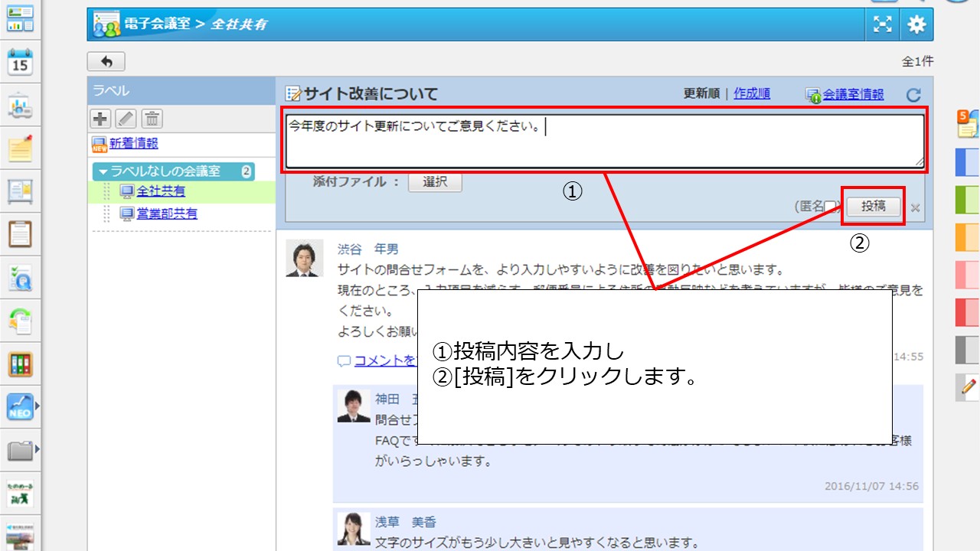The width and height of the screenshot is (980, 551).
Task: Open the colored binders icon in the sidebar
Action: coord(21,364)
